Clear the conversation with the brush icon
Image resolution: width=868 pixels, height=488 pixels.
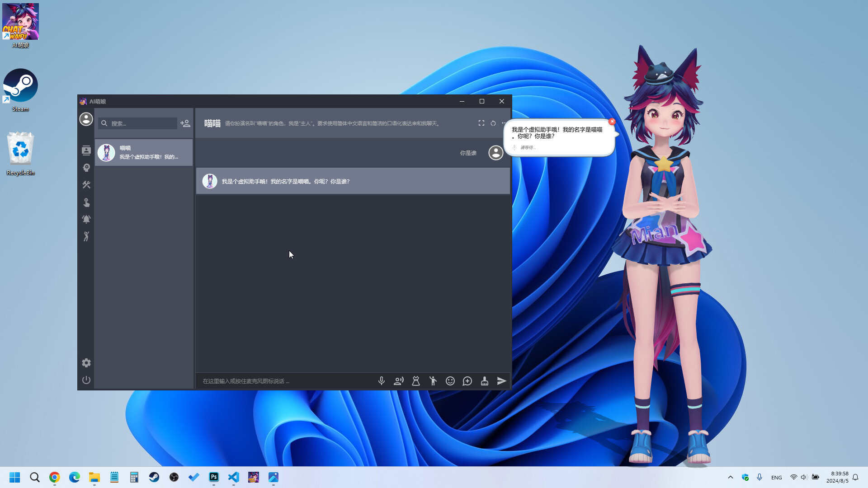point(484,381)
